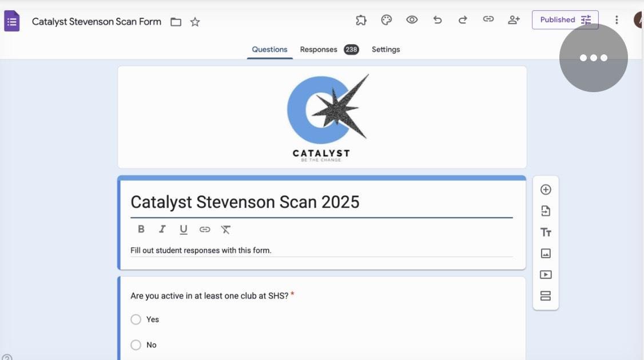Toggle italic formatting
The height and width of the screenshot is (360, 644).
pos(162,229)
